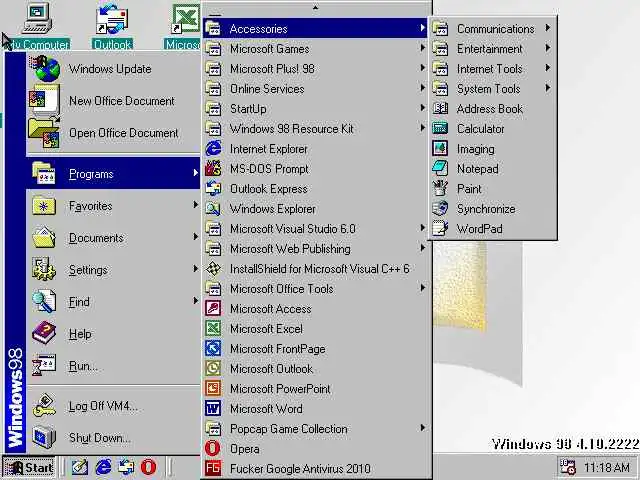This screenshot has width=640, height=480.
Task: Choose Programs in the Start menu
Action: click(x=113, y=173)
